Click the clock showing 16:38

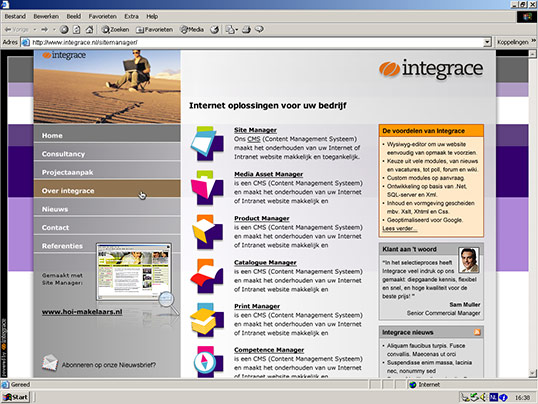(x=522, y=397)
